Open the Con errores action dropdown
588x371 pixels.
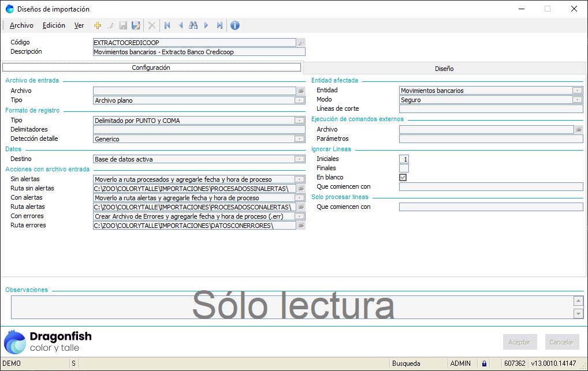(x=299, y=216)
